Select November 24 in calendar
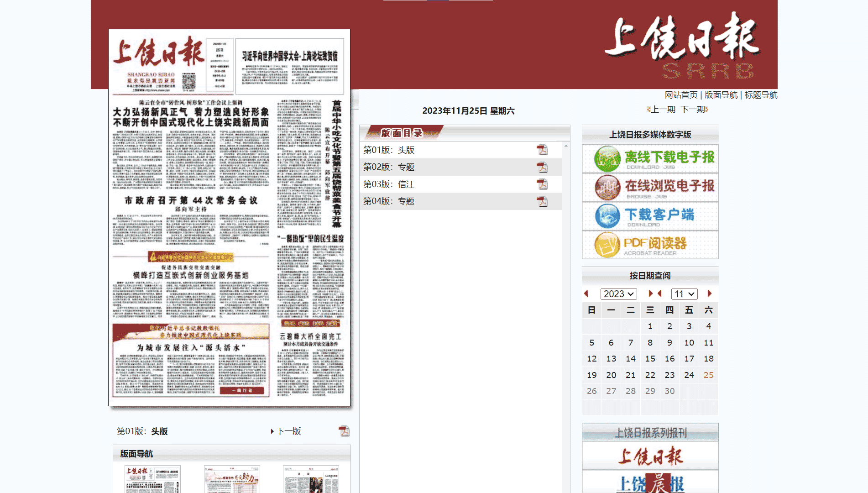This screenshot has width=868, height=493. (x=689, y=375)
